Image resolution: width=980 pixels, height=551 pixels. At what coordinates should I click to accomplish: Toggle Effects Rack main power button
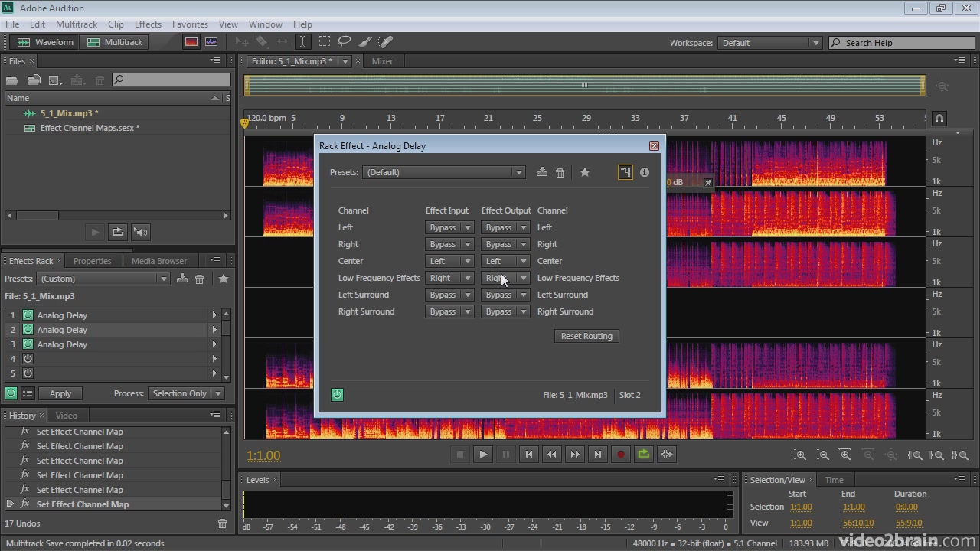coord(11,393)
